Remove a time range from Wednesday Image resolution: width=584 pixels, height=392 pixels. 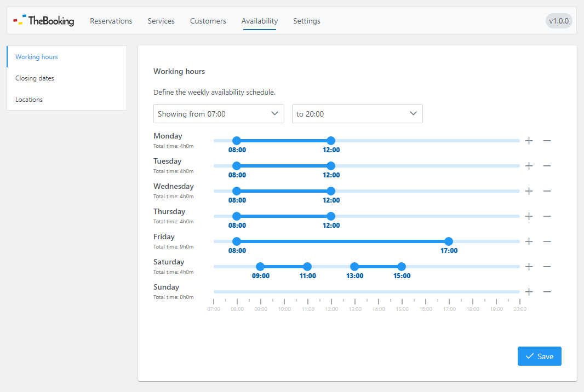tap(547, 191)
